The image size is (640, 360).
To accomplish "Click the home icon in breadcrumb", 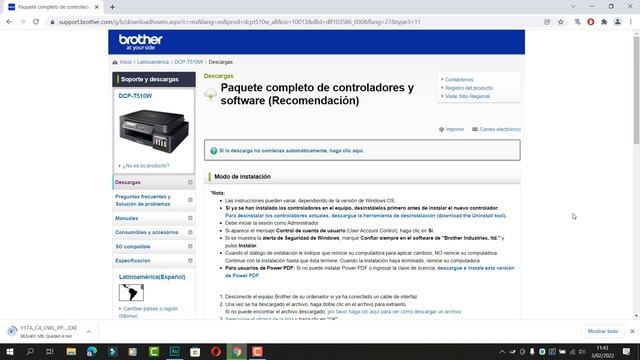I will tap(115, 62).
